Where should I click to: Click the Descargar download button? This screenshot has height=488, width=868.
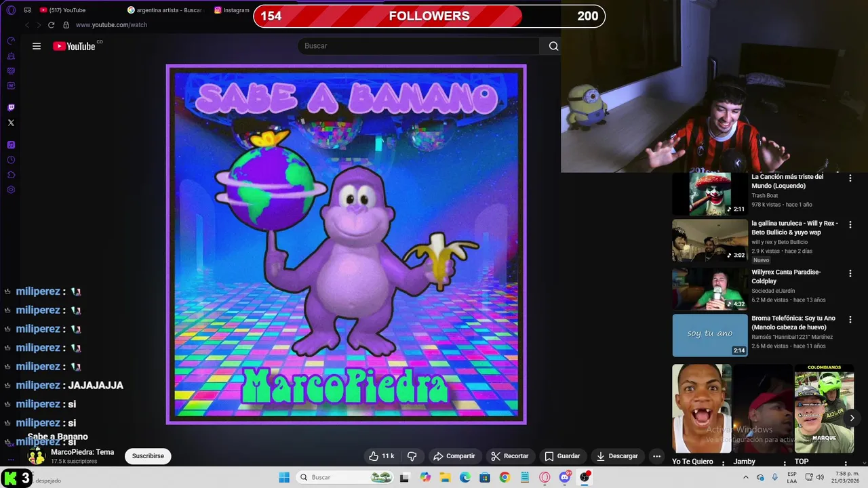tap(617, 456)
